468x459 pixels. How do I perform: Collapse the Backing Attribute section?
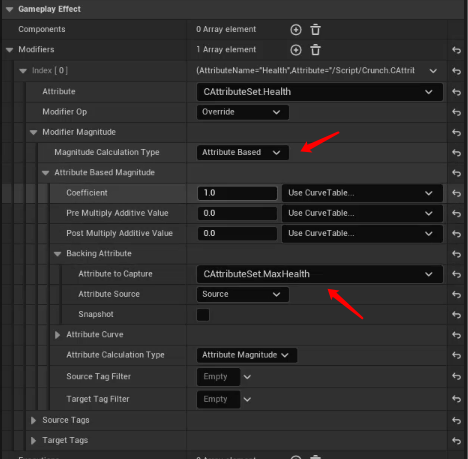(57, 254)
